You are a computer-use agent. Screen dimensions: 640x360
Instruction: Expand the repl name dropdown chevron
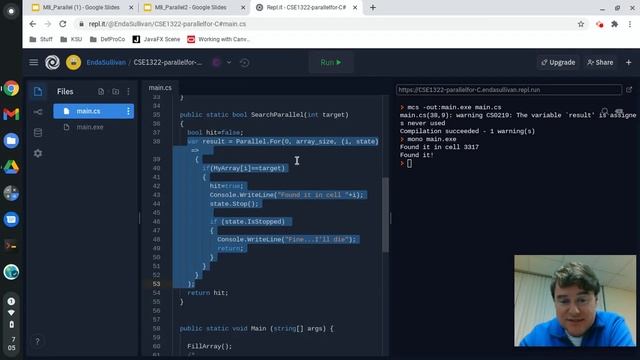click(x=229, y=62)
